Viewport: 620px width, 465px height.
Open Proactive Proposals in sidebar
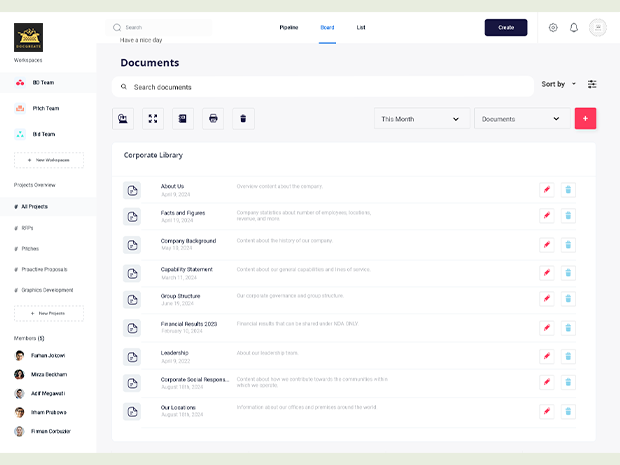(41, 270)
